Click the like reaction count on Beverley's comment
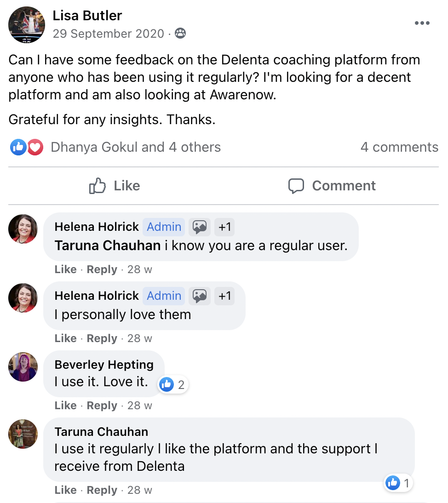This screenshot has height=503, width=448. (x=173, y=385)
